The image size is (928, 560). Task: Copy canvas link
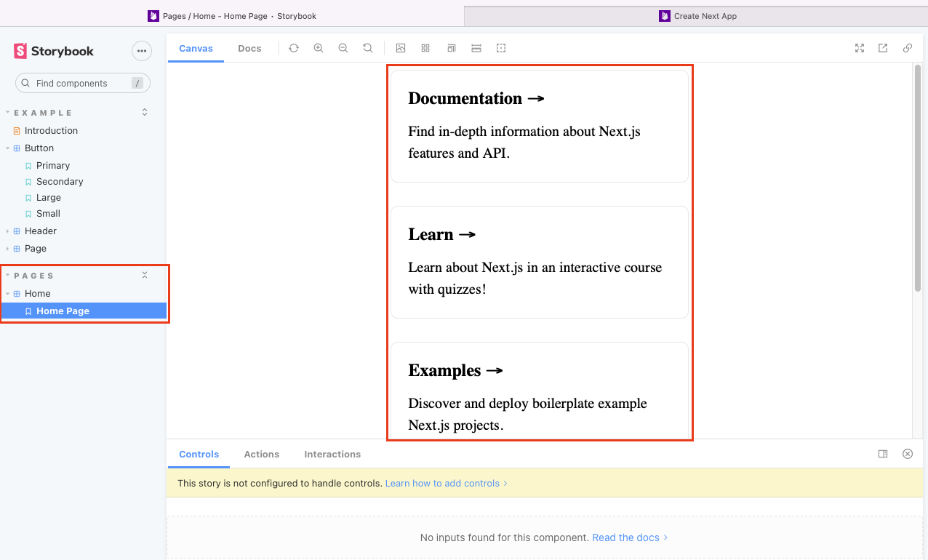(908, 48)
